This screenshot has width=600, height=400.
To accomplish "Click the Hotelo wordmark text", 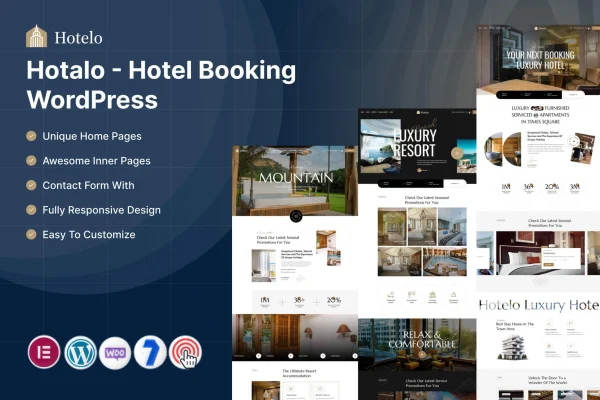I will [x=78, y=38].
